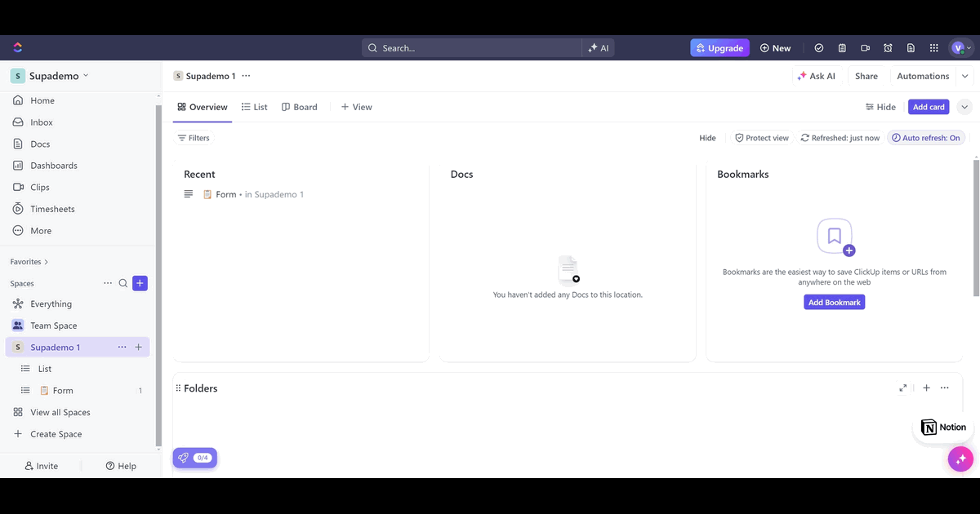The height and width of the screenshot is (514, 980).
Task: Switch to the Board view tab
Action: click(x=299, y=107)
